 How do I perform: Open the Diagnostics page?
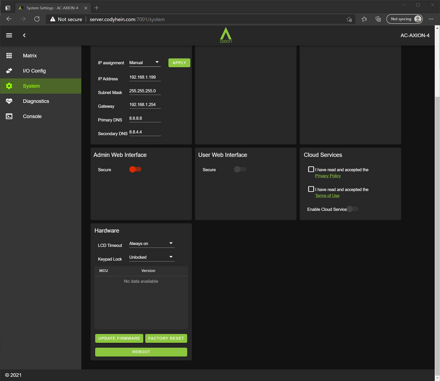[41, 101]
